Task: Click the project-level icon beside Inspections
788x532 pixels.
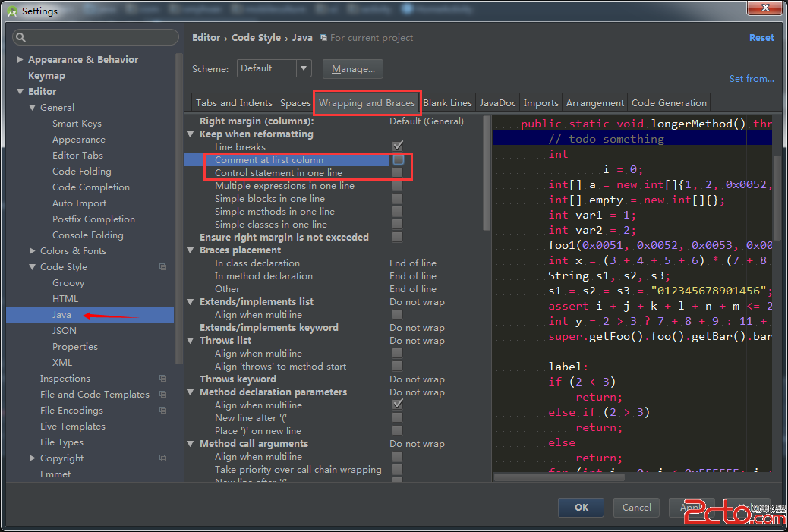Action: coord(162,379)
